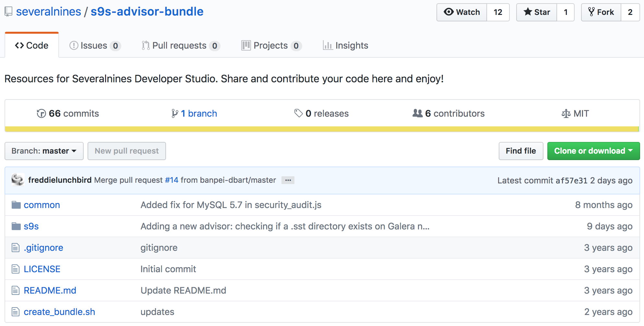Click the Find file button
Viewport: 644px width, 326px height.
[x=521, y=151]
